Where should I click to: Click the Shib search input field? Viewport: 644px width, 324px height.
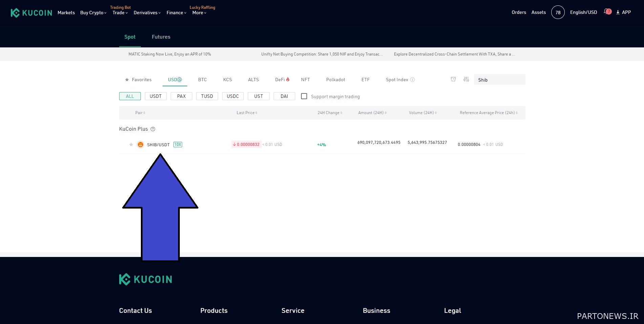click(x=499, y=80)
